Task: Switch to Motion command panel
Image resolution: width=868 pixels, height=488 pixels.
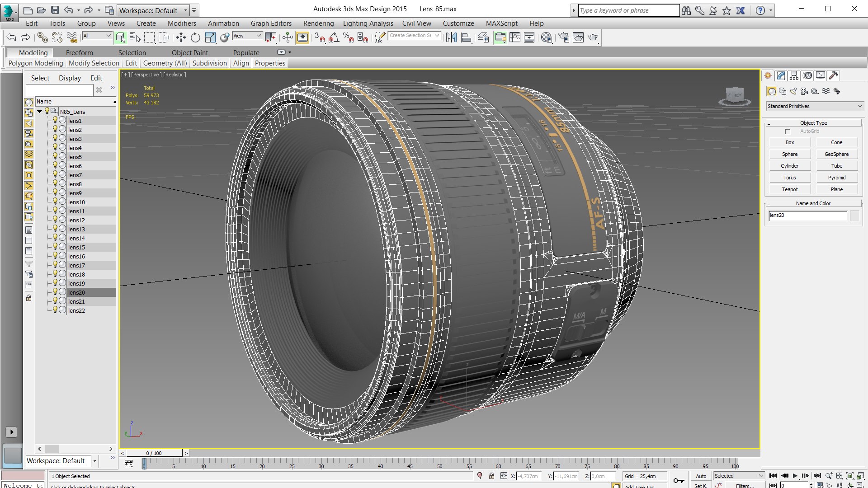Action: click(x=807, y=75)
